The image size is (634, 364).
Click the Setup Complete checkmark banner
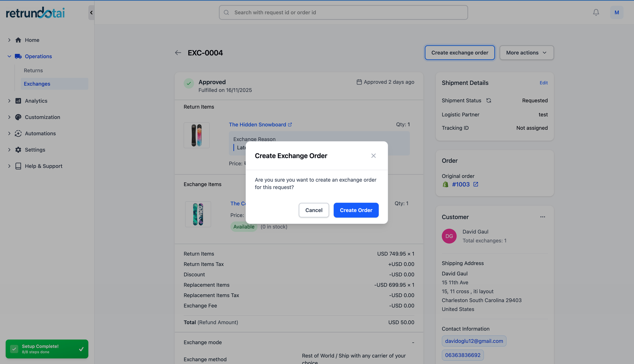tap(47, 349)
